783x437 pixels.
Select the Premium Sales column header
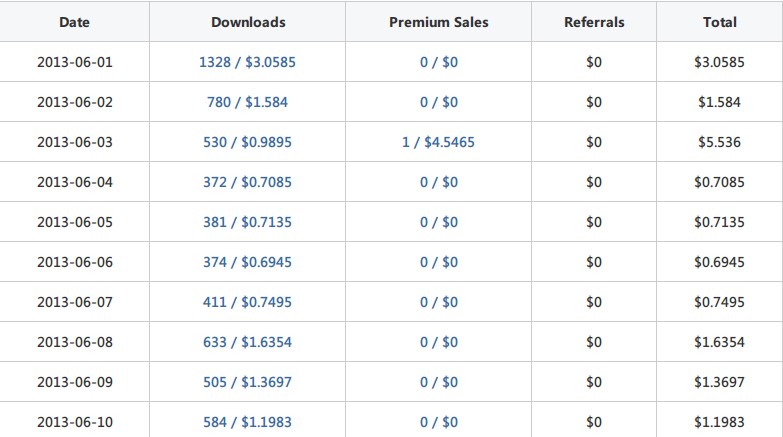point(439,22)
